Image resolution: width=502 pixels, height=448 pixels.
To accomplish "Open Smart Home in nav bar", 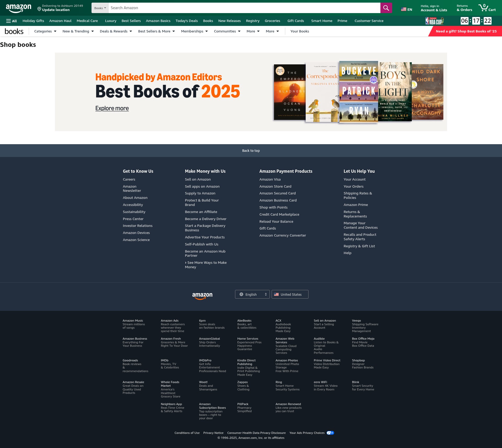I will [x=322, y=21].
